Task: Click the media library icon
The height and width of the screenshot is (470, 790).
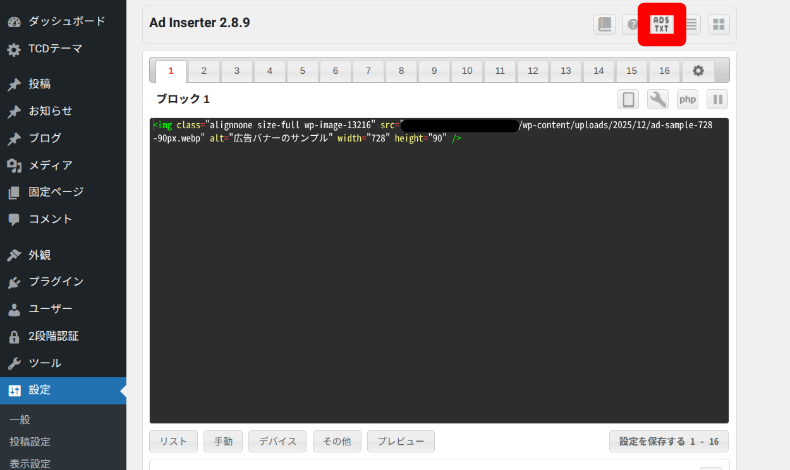Action: pyautogui.click(x=14, y=166)
